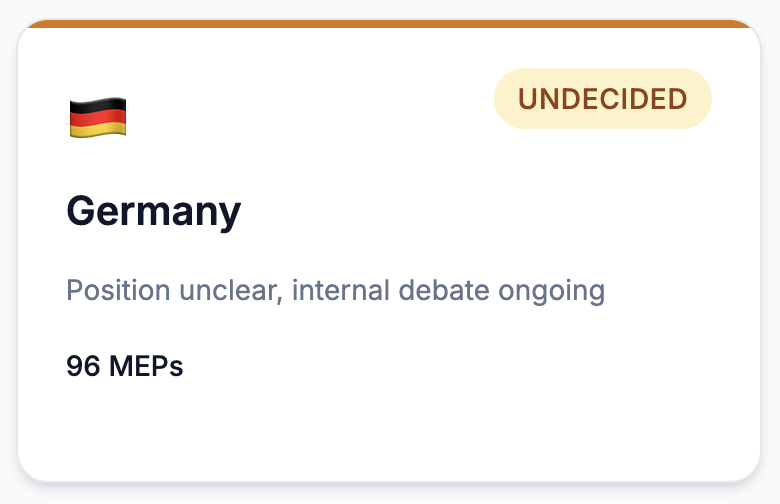Click blank card space between flag and badge

click(x=308, y=109)
